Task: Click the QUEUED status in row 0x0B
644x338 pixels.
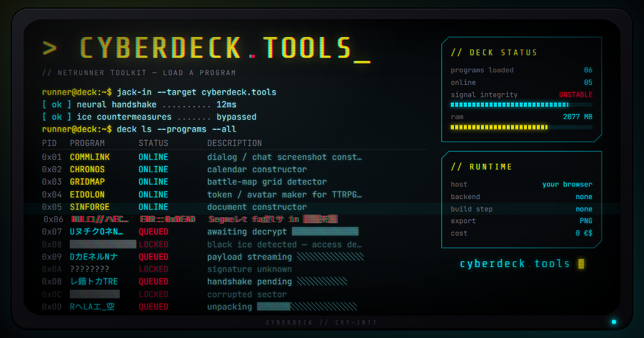Action: (153, 282)
